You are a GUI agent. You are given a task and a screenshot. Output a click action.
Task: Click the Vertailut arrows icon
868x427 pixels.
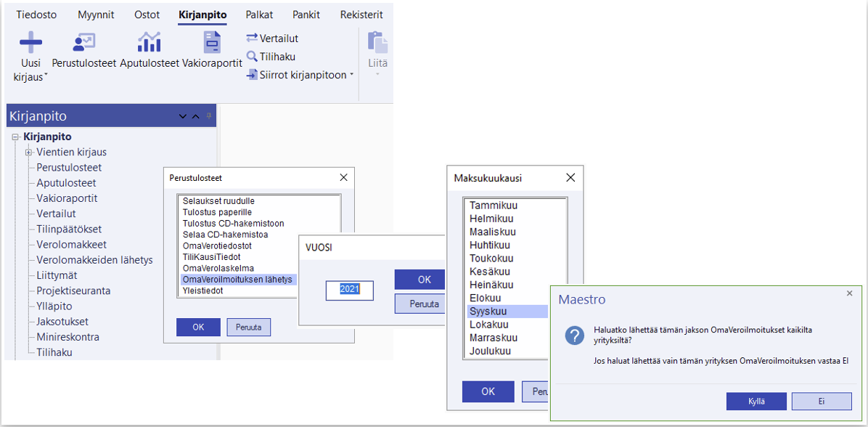(252, 38)
